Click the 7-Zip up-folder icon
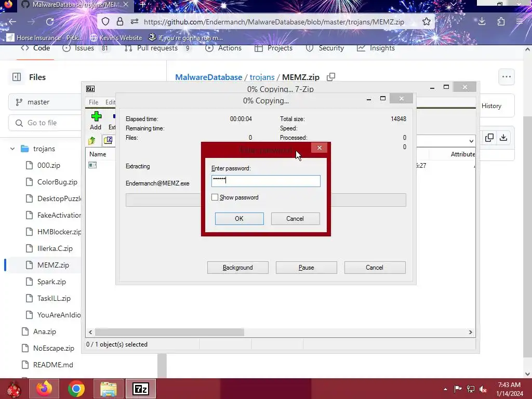The height and width of the screenshot is (399, 532). (92, 140)
